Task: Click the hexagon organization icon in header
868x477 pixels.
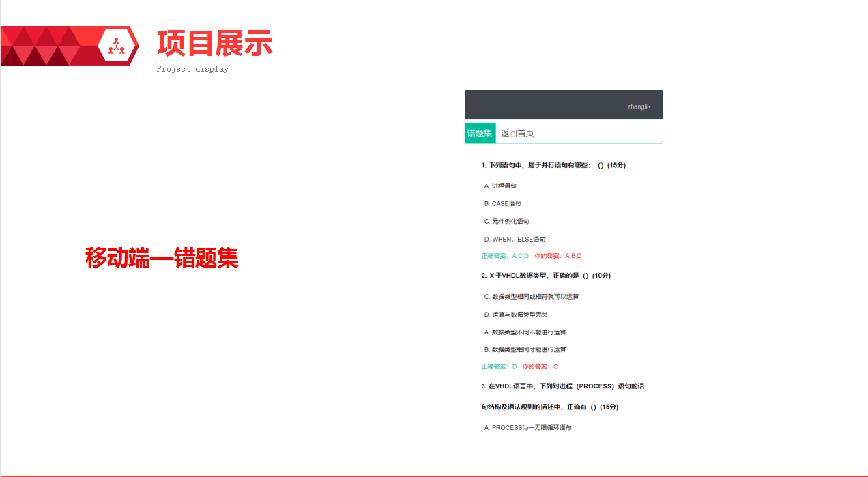Action: click(117, 45)
